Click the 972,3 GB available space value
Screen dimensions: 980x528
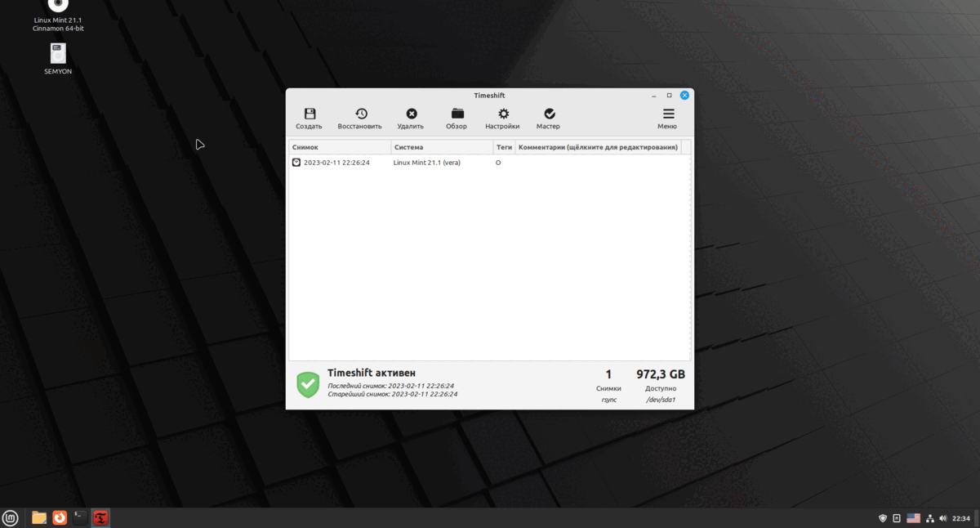(x=661, y=374)
